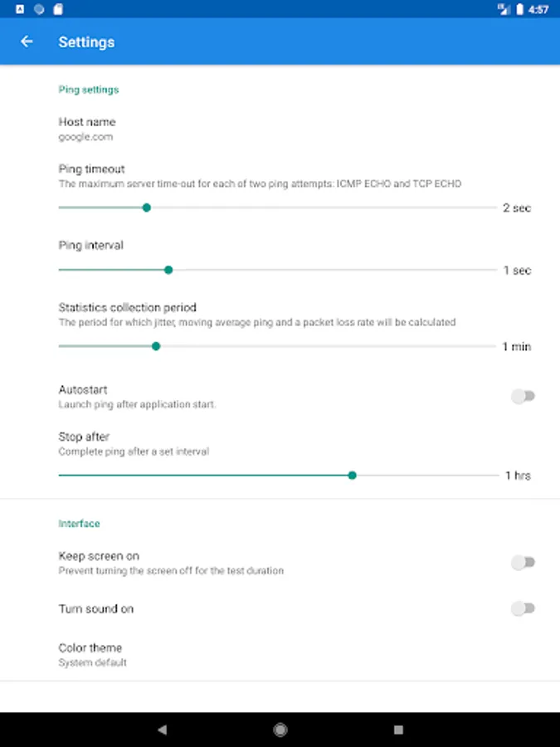Tap the recent apps square button
This screenshot has width=560, height=747.
pyautogui.click(x=398, y=730)
